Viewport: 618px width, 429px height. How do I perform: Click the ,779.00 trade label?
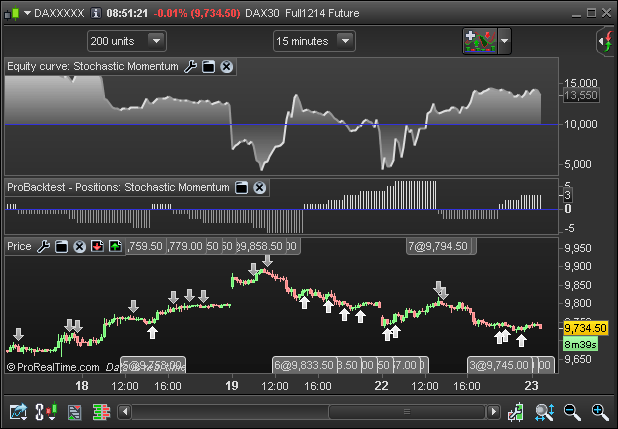click(185, 246)
